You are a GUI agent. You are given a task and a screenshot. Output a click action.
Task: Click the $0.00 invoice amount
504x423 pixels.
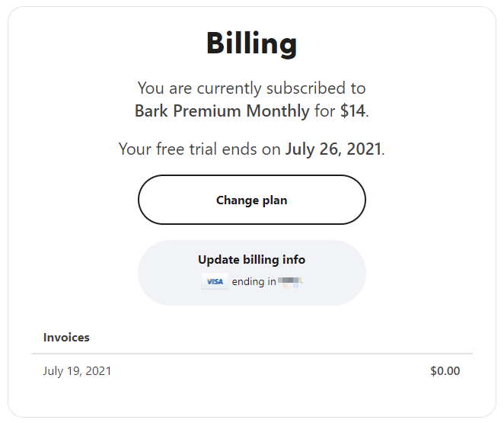tap(445, 371)
